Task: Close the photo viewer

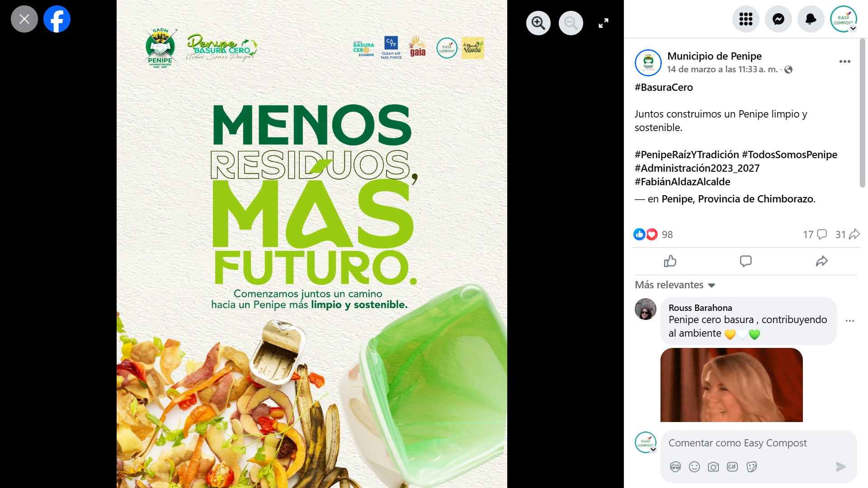Action: click(x=24, y=19)
